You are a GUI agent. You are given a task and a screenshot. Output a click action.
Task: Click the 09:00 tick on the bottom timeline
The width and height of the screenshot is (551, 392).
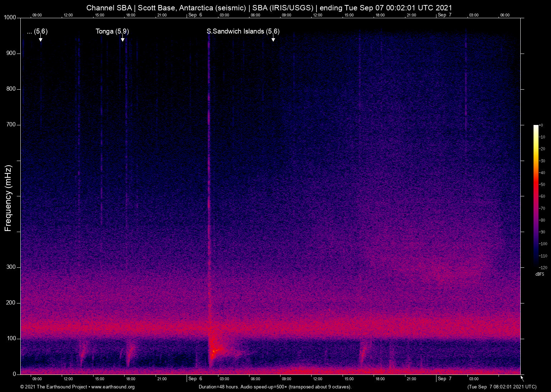click(37, 379)
